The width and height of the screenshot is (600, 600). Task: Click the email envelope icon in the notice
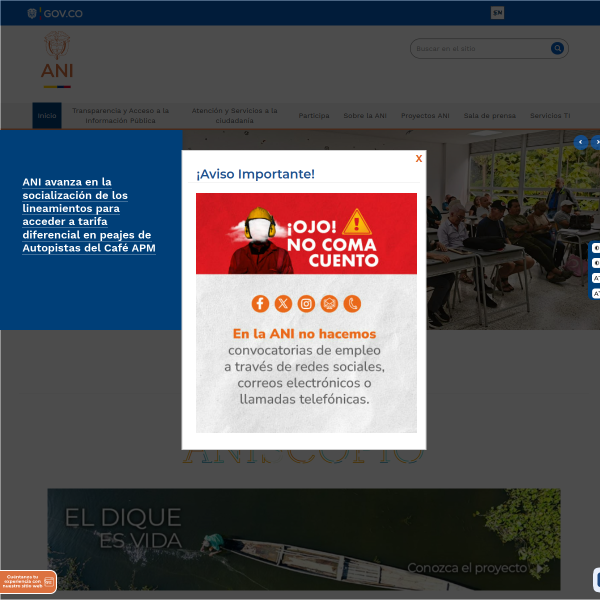coord(329,304)
